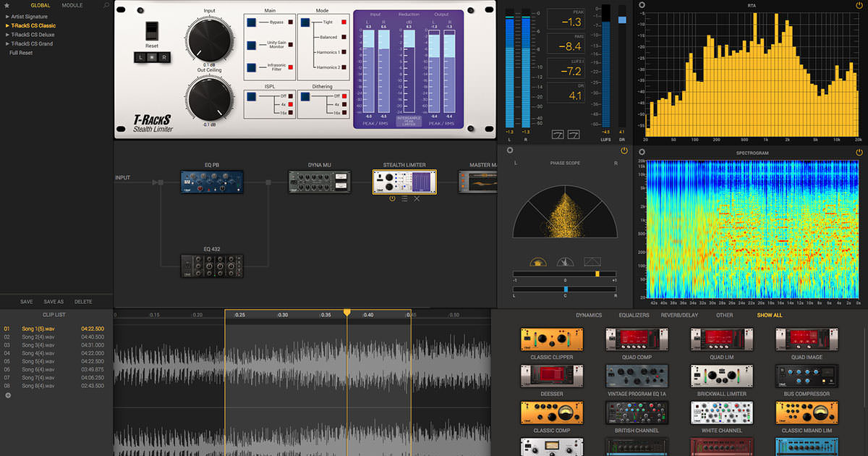This screenshot has width=868, height=456.
Task: Switch to the MODULE presets tab
Action: (72, 5)
